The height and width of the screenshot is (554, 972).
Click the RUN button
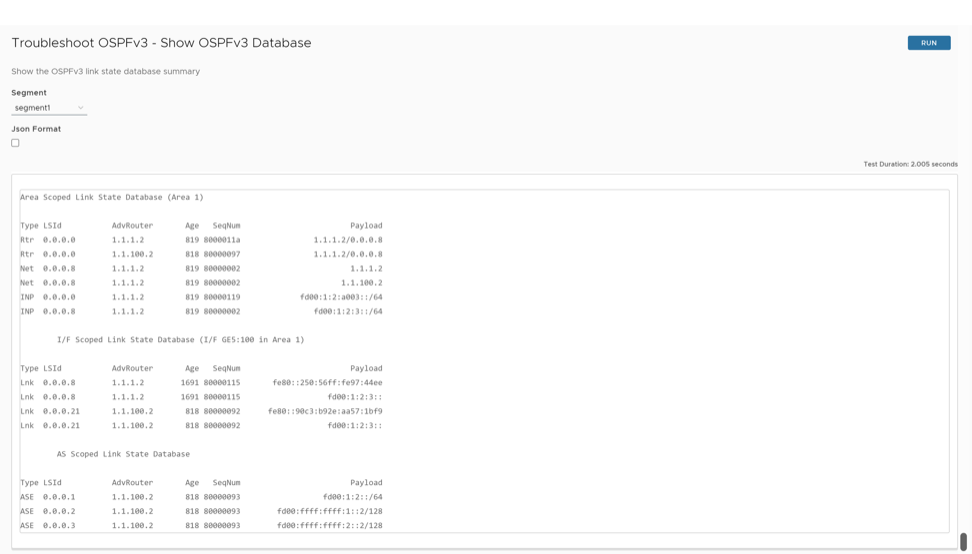[928, 43]
